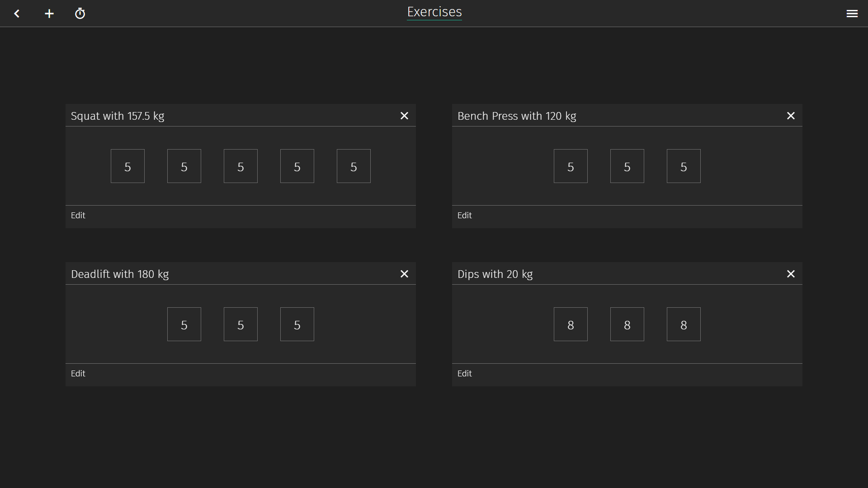
Task: Mark first Dips set of 8
Action: 571,324
